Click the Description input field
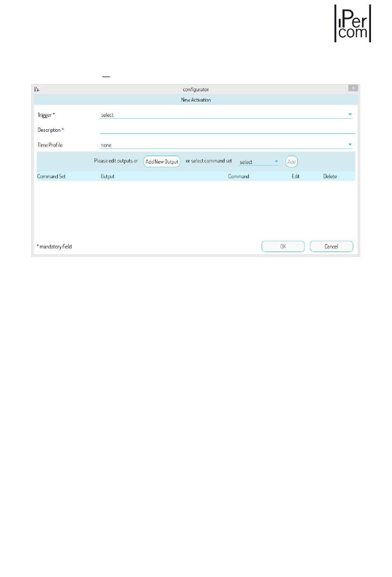Viewport: 392px width, 577px height. (227, 130)
